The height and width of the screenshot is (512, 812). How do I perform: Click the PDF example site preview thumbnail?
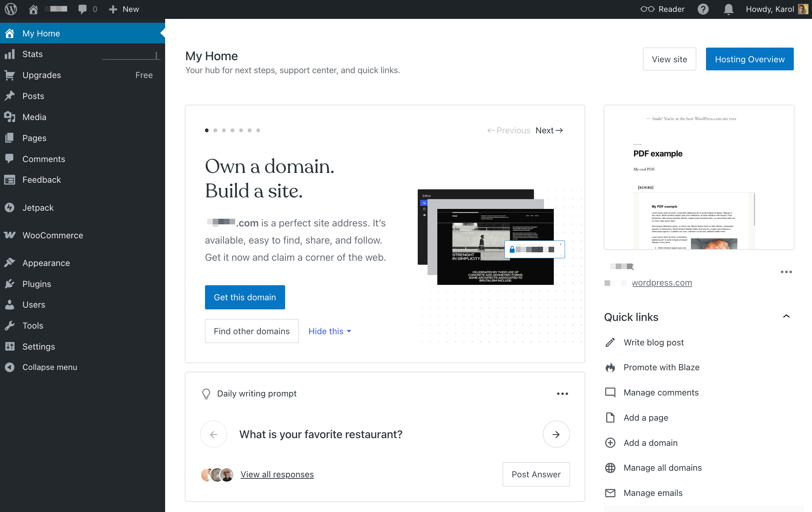pyautogui.click(x=699, y=177)
